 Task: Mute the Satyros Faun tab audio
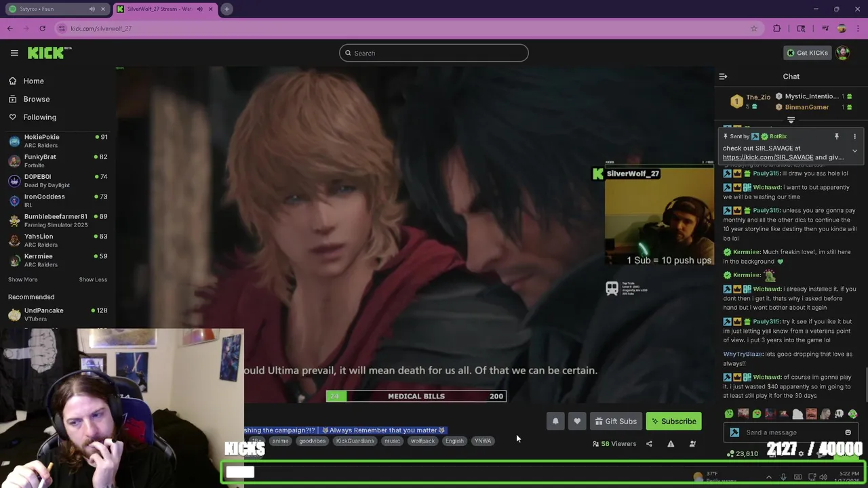(92, 9)
